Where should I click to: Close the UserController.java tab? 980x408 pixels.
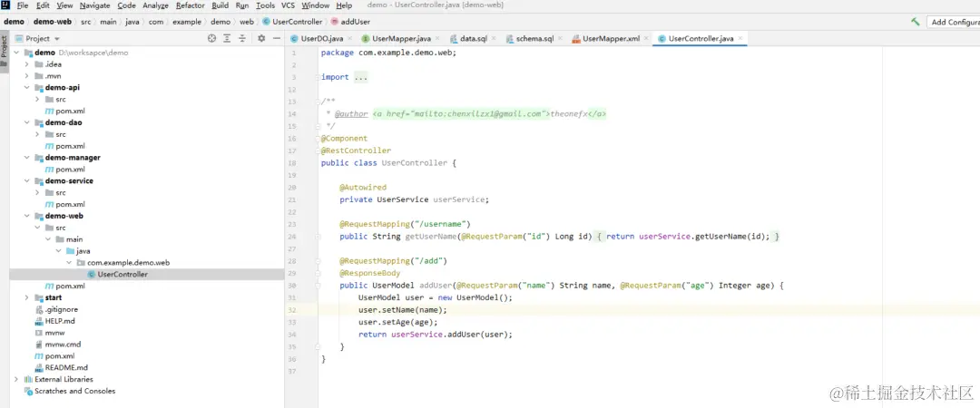(740, 38)
